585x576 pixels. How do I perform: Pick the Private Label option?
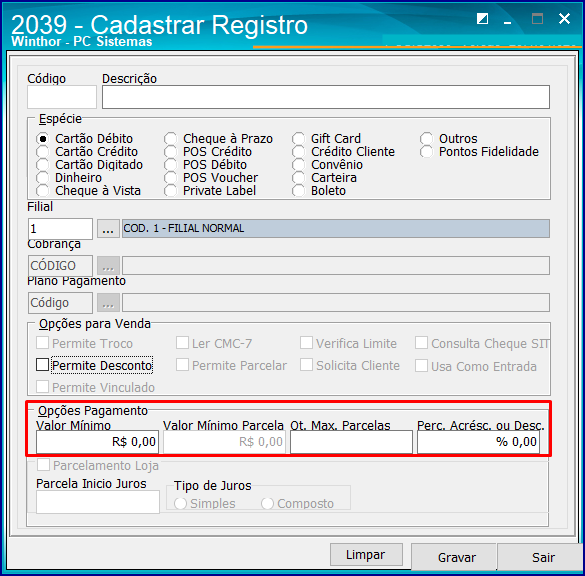click(171, 191)
